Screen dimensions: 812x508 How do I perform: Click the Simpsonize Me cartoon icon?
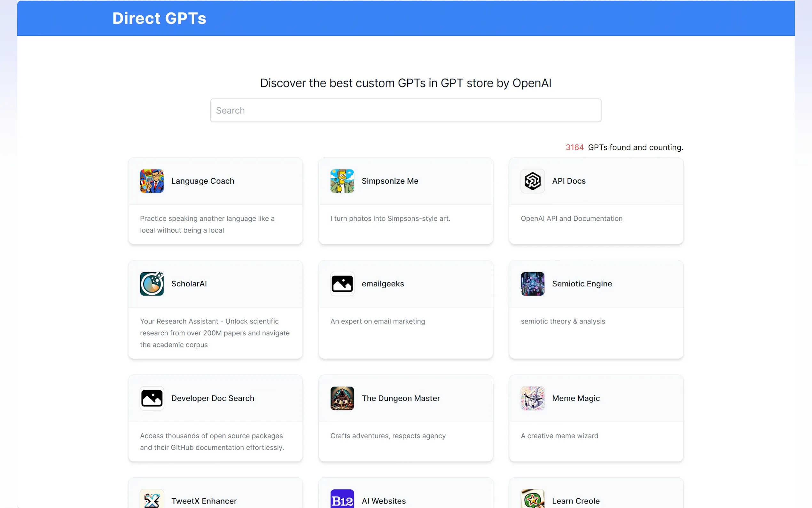point(342,181)
